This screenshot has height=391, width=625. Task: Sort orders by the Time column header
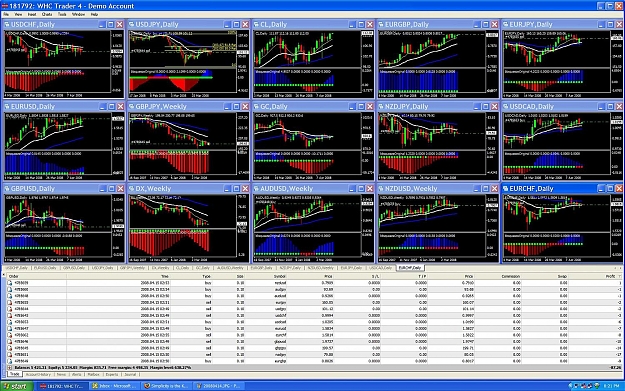[x=118, y=276]
